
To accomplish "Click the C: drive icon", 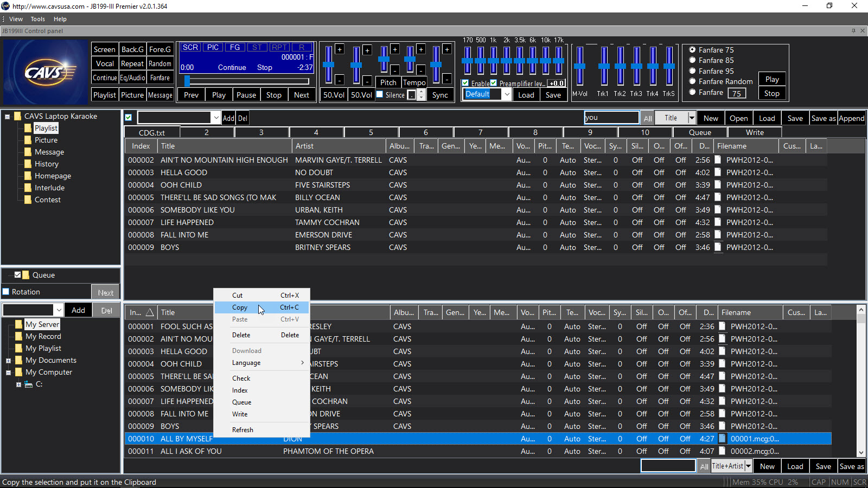I will [x=28, y=384].
